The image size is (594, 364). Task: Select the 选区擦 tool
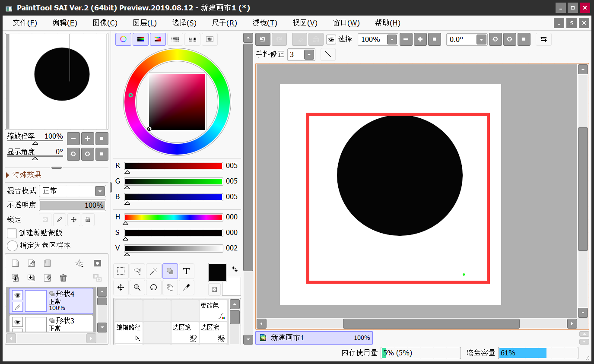coord(213,333)
